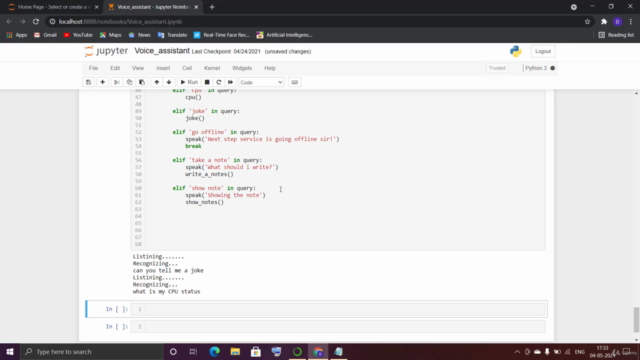Open a new browser tab

212,7
